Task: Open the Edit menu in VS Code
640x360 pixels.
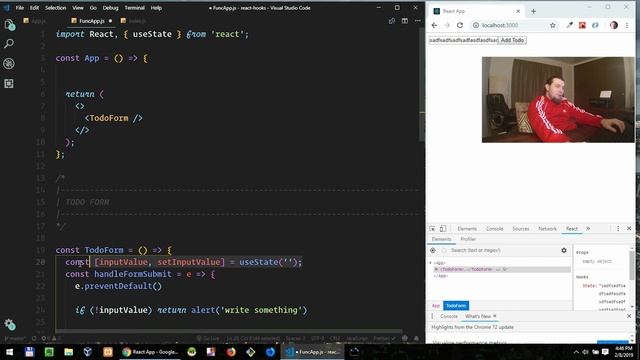Action: pos(34,8)
